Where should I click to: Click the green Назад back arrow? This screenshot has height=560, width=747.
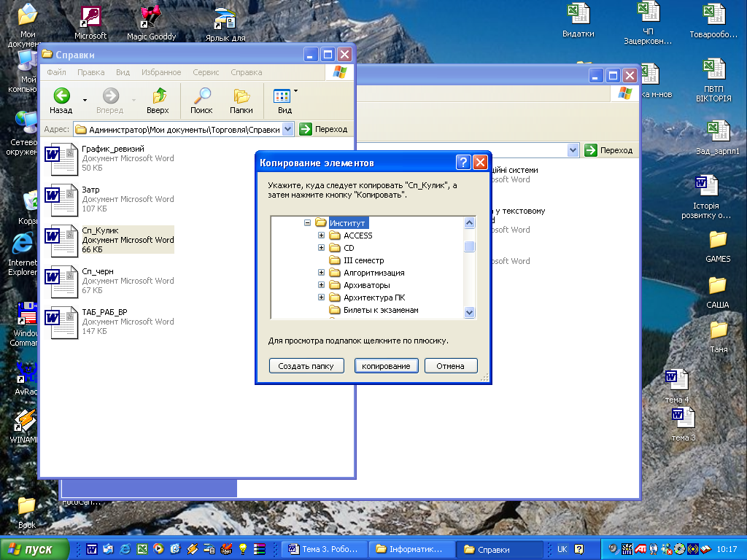coord(61,96)
